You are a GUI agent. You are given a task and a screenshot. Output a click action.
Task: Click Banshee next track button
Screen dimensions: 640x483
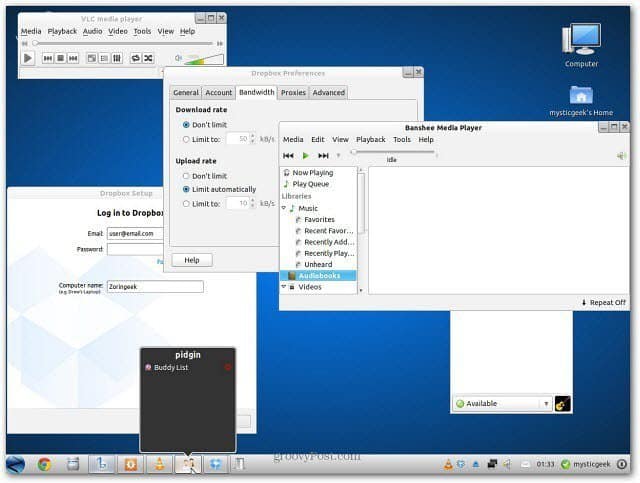[x=323, y=156]
